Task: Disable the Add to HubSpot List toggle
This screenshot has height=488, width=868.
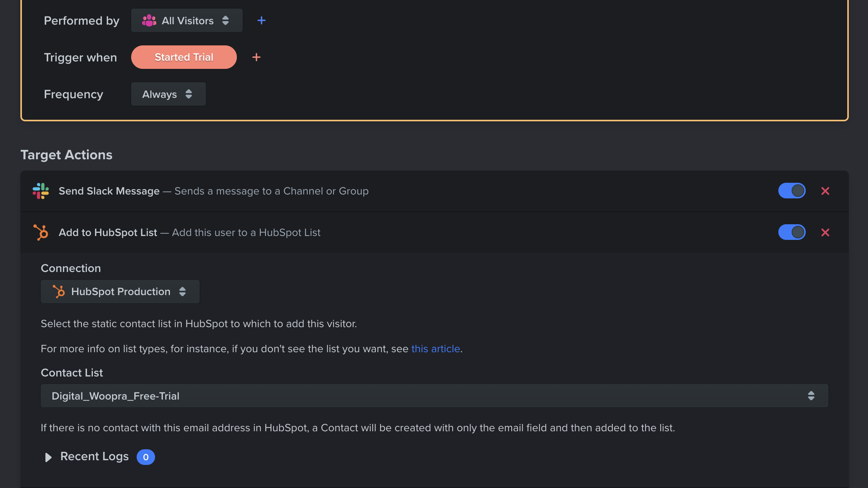Action: 792,232
